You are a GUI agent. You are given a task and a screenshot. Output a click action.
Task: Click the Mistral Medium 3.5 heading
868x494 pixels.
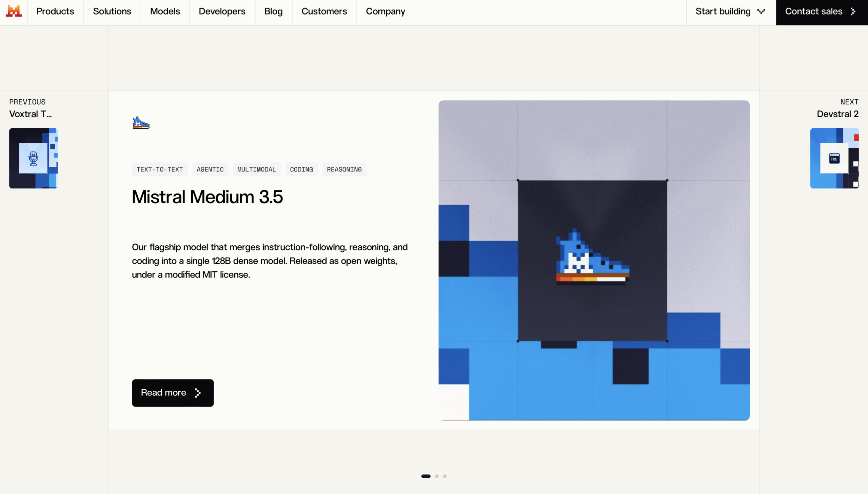(x=207, y=197)
